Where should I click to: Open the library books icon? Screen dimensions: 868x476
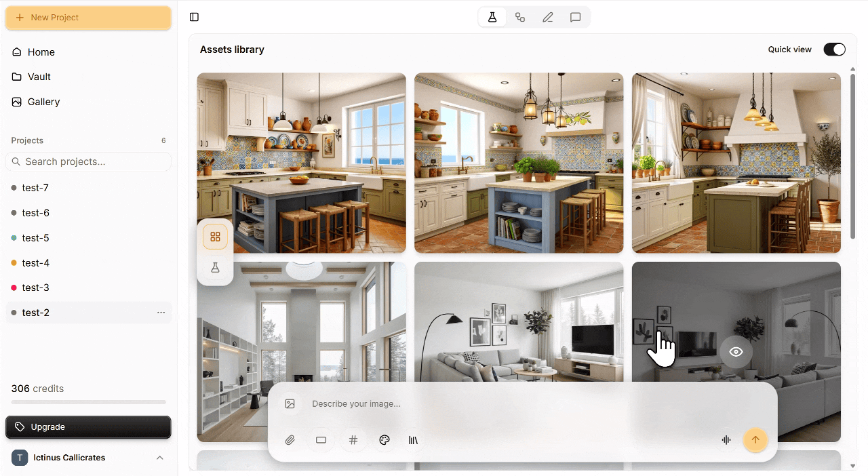click(413, 440)
